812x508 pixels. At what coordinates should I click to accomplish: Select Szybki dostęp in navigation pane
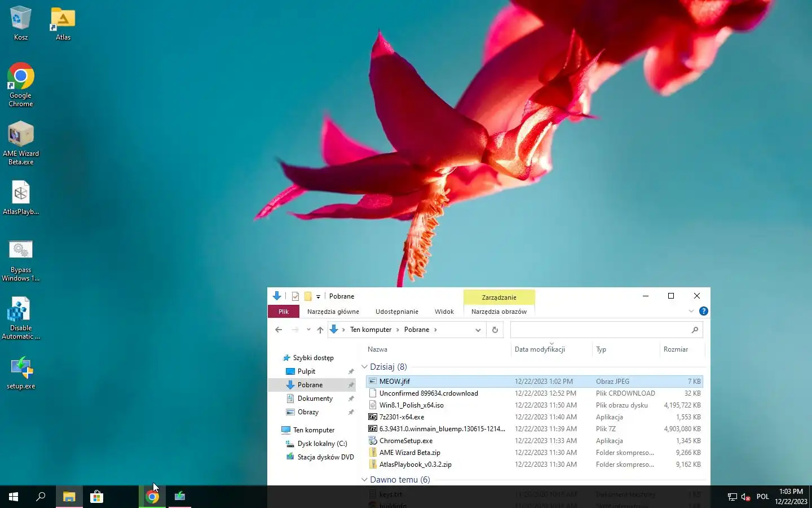[313, 358]
